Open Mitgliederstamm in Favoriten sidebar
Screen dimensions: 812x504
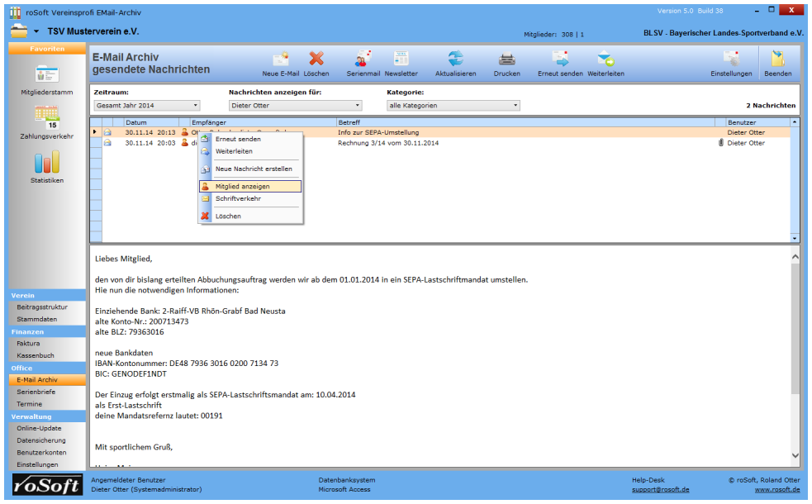click(x=47, y=74)
